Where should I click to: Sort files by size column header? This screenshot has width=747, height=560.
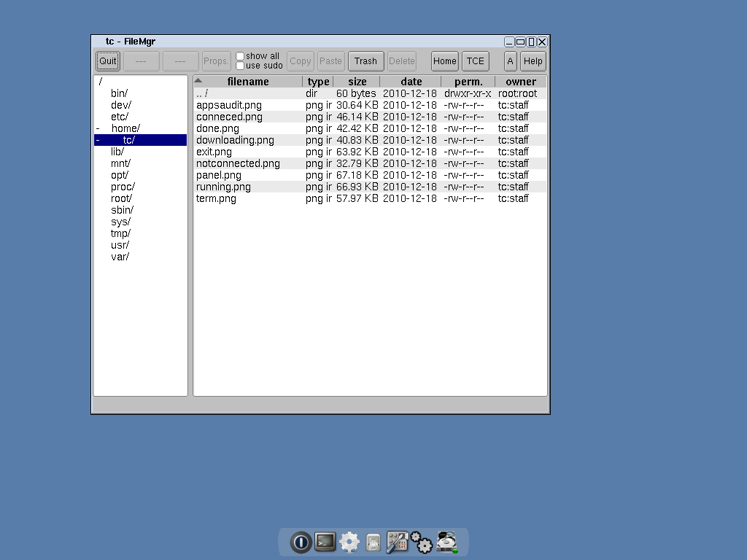click(x=357, y=82)
